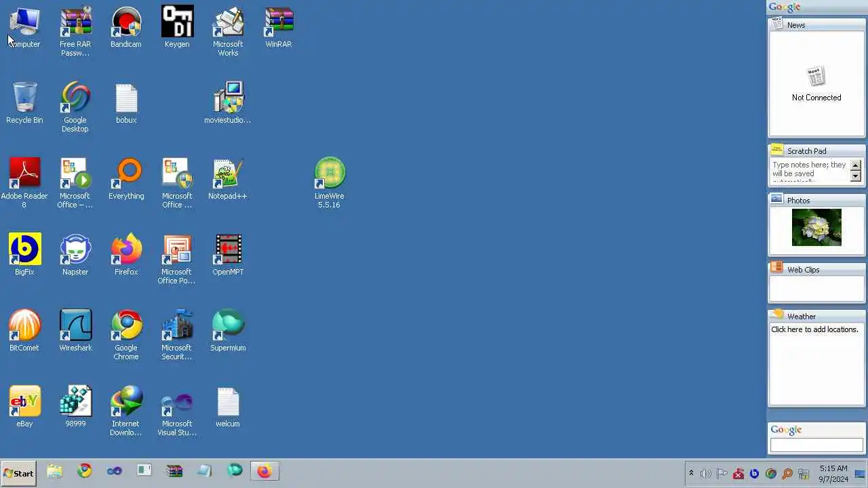Select the moviestudio installer icon
868x488 pixels.
[x=228, y=103]
